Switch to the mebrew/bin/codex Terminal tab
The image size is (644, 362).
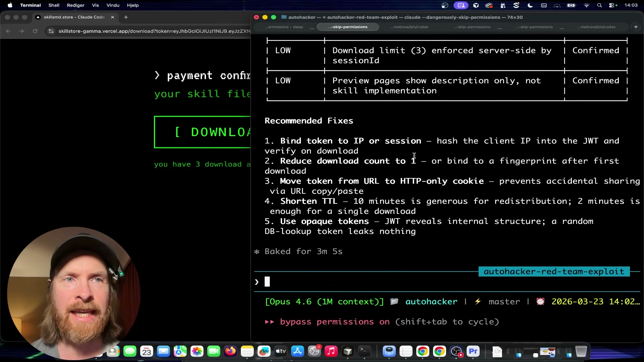click(409, 27)
